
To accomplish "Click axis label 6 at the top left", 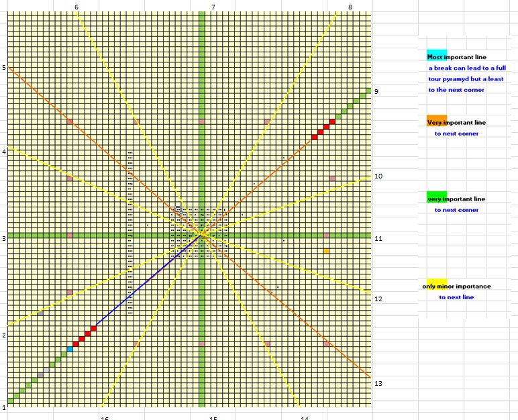I will pyautogui.click(x=76, y=7).
